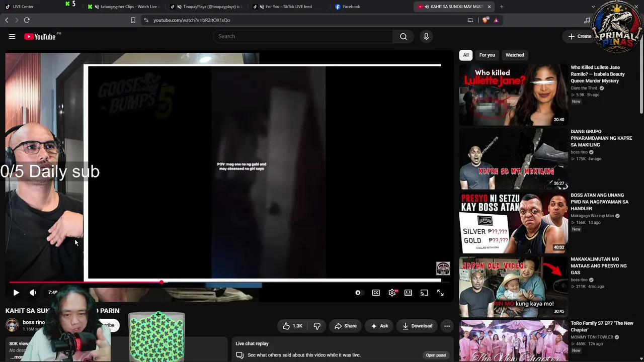
Task: Open more actions (three dots) under the video
Action: coord(447,326)
